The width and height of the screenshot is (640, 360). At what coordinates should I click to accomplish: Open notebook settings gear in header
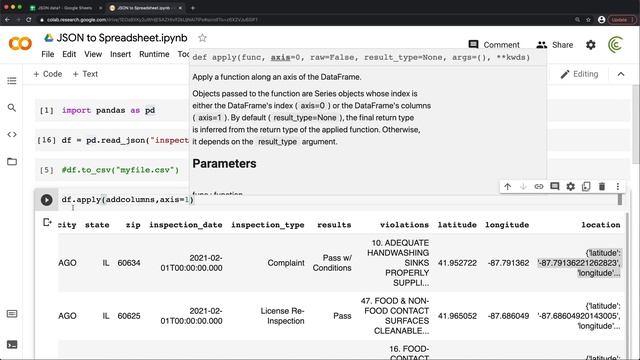click(591, 45)
